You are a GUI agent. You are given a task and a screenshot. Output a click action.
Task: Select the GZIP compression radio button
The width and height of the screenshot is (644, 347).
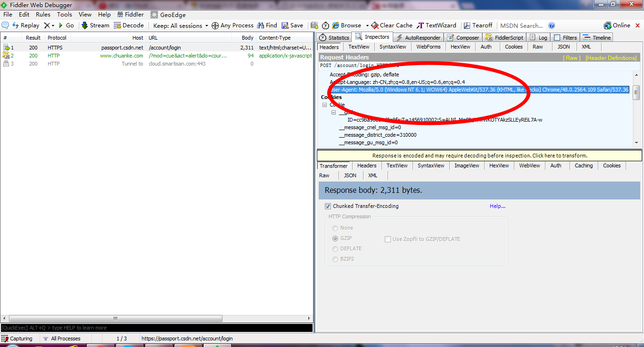336,238
